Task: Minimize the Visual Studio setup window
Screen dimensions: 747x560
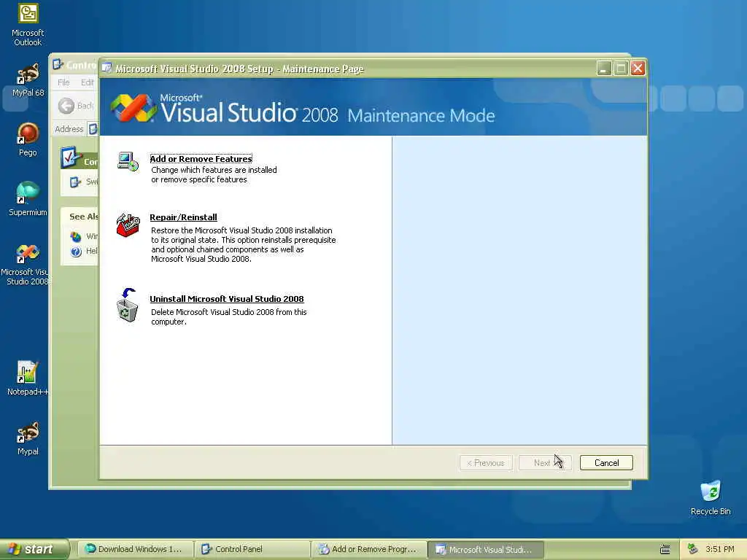Action: coord(603,68)
